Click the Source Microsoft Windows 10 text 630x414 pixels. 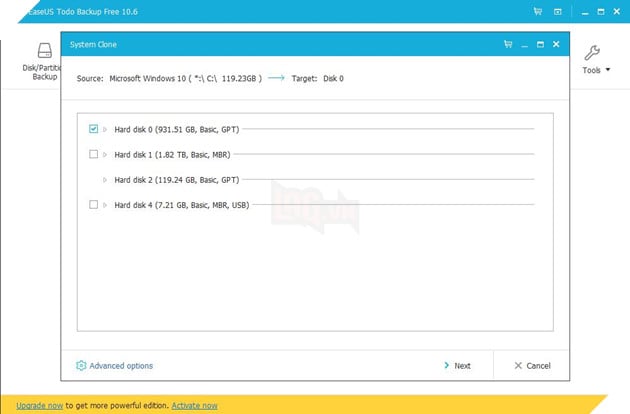(x=169, y=78)
